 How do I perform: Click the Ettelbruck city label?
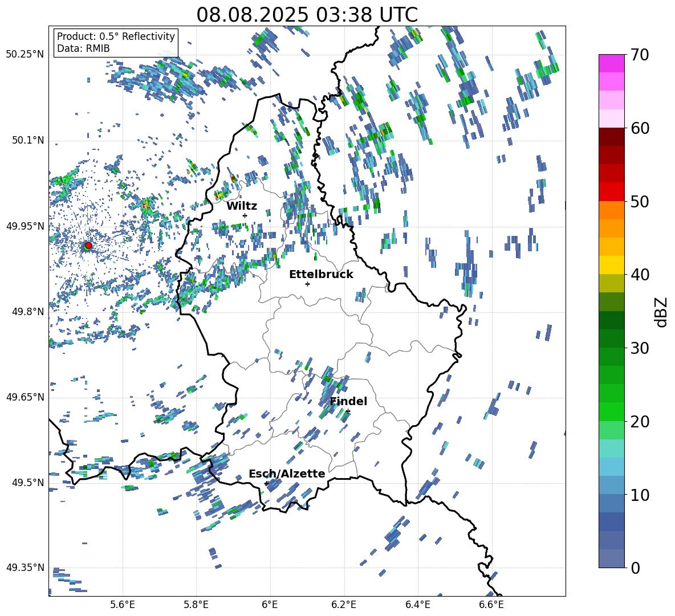(321, 274)
